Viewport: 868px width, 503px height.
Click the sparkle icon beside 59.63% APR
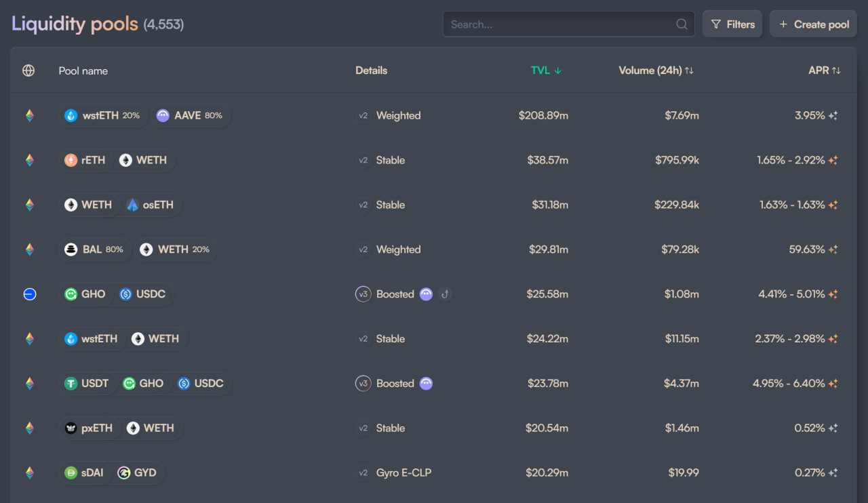pos(833,249)
